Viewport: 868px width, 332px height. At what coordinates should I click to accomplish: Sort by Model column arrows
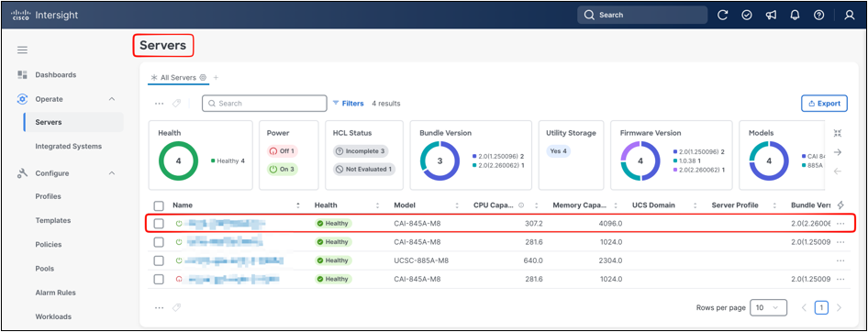(457, 205)
